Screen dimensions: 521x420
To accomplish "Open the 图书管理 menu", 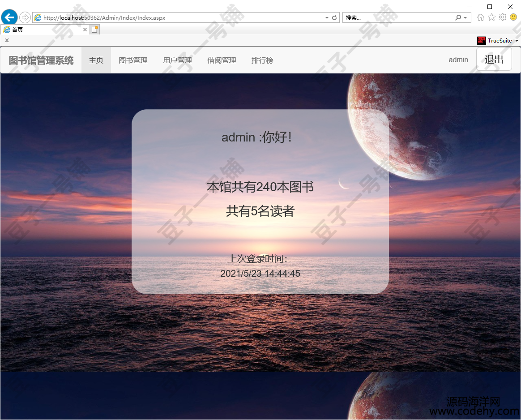I will click(133, 60).
